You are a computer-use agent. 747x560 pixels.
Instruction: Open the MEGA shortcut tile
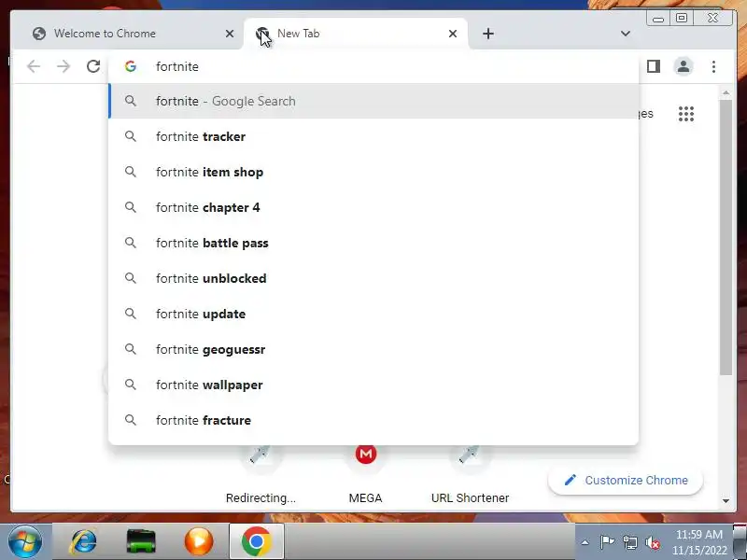pos(365,474)
